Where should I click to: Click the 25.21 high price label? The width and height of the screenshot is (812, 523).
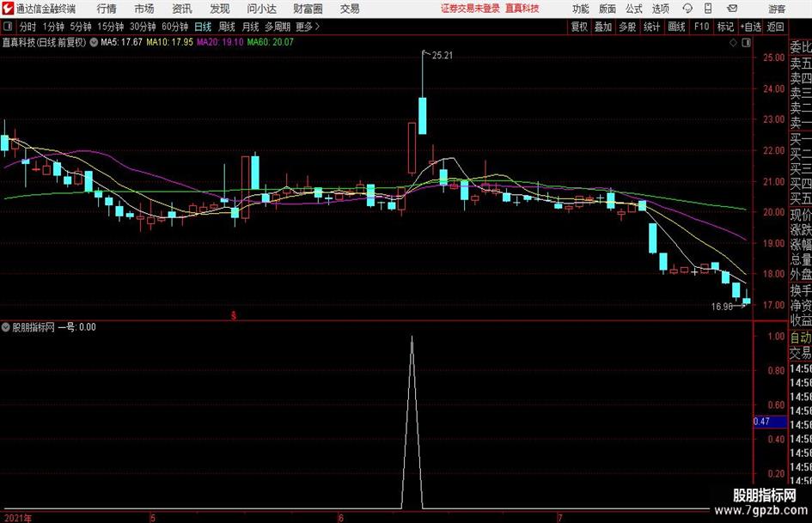pos(443,56)
